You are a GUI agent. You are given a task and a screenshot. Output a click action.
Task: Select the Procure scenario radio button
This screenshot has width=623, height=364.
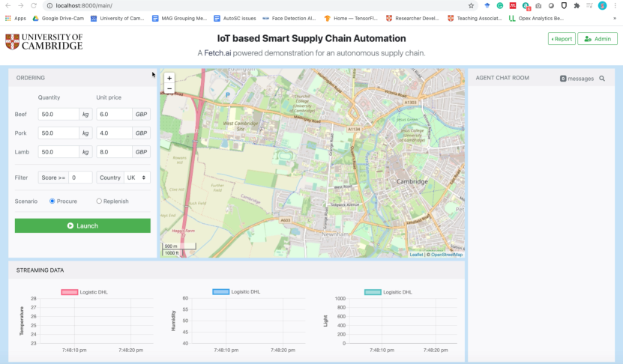click(x=52, y=201)
